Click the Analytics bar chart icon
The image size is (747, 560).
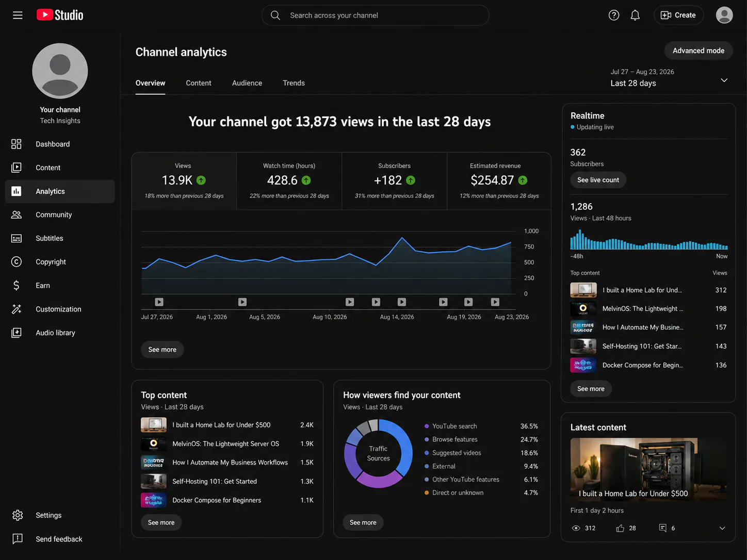[17, 191]
